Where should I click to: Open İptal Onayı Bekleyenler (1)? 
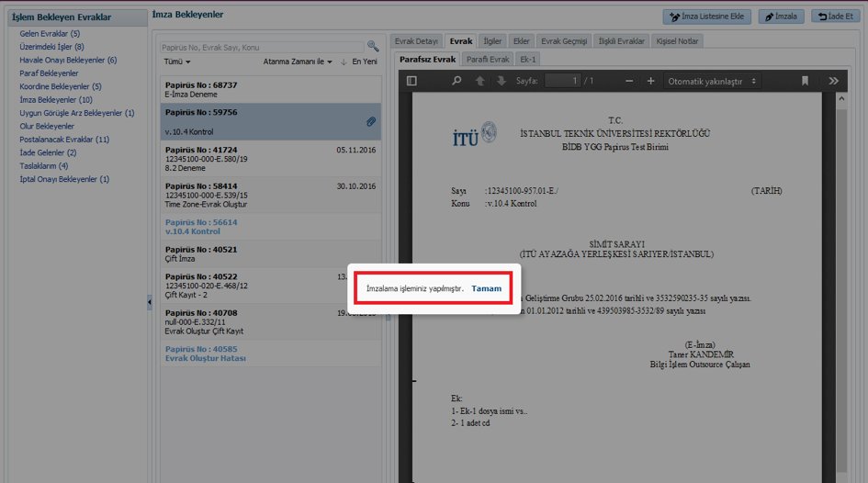[64, 180]
